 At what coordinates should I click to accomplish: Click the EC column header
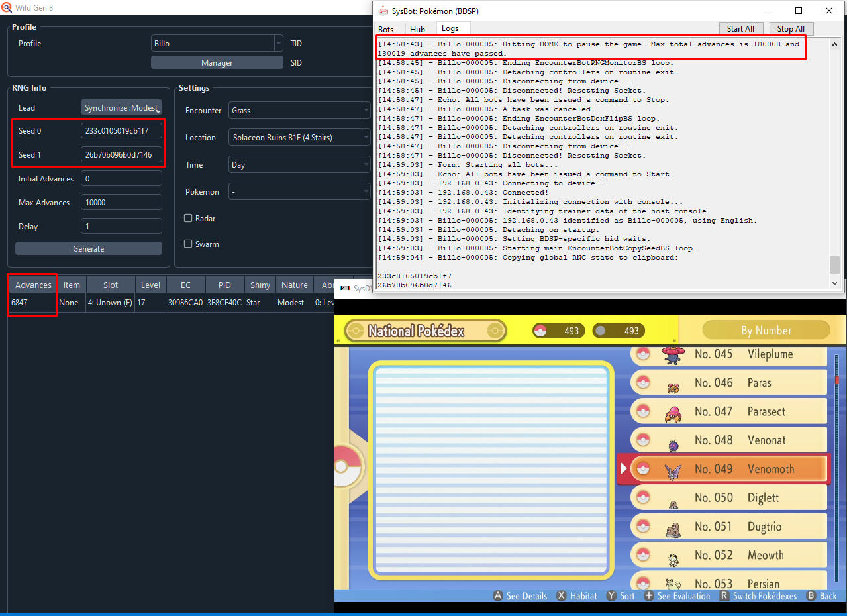coord(185,285)
